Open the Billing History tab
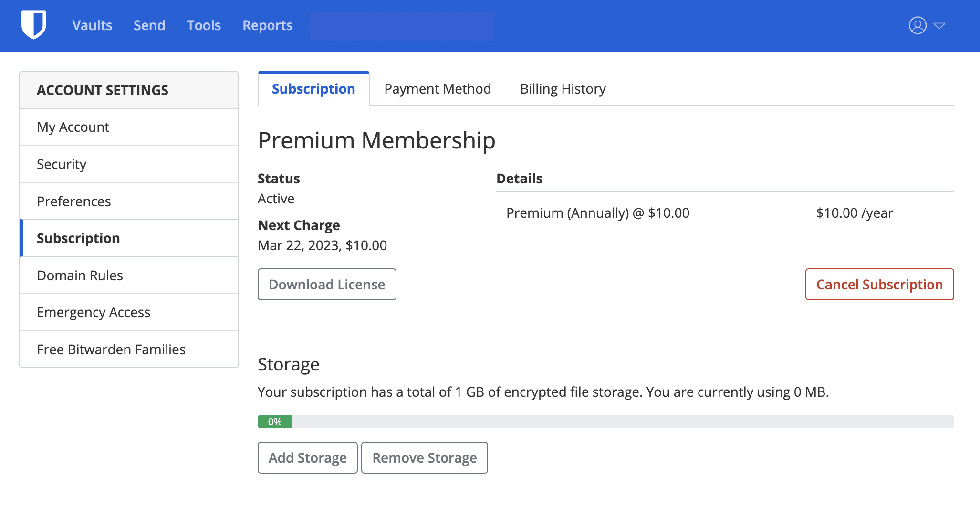 563,88
